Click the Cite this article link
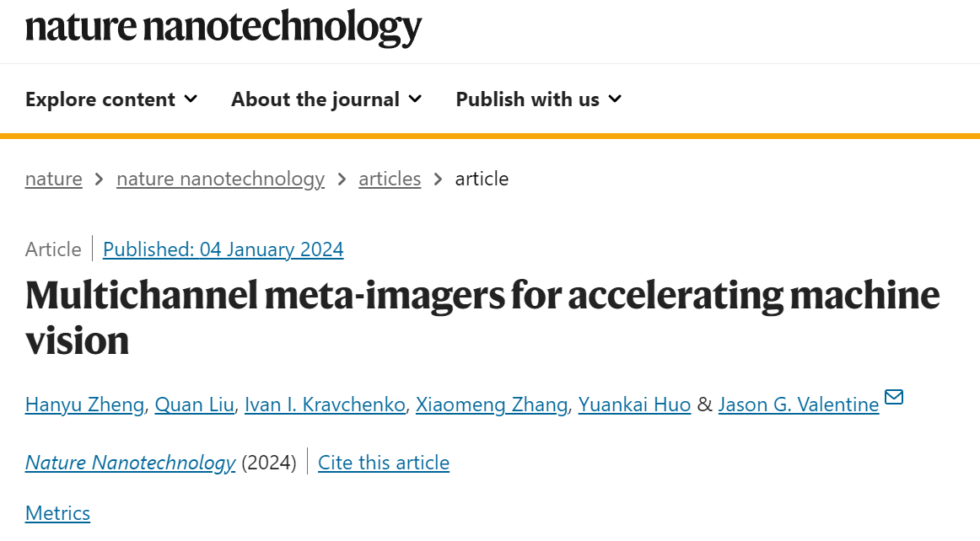The width and height of the screenshot is (980, 541). (384, 463)
